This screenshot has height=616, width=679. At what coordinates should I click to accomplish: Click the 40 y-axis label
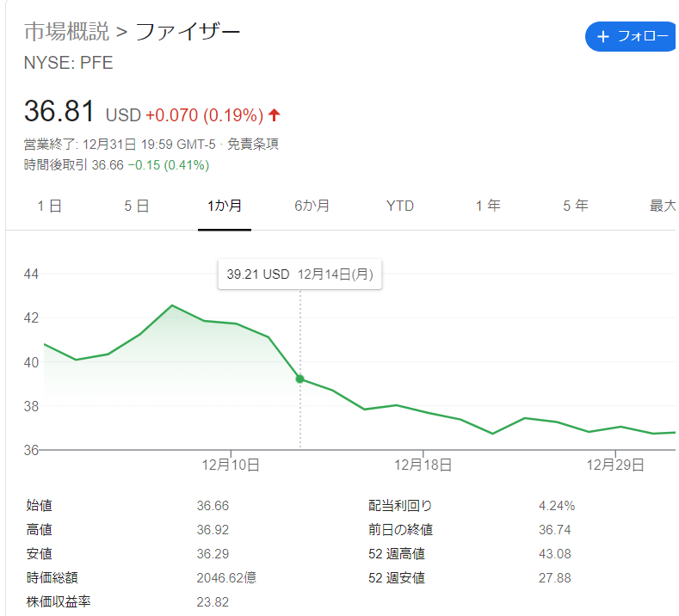coord(31,362)
